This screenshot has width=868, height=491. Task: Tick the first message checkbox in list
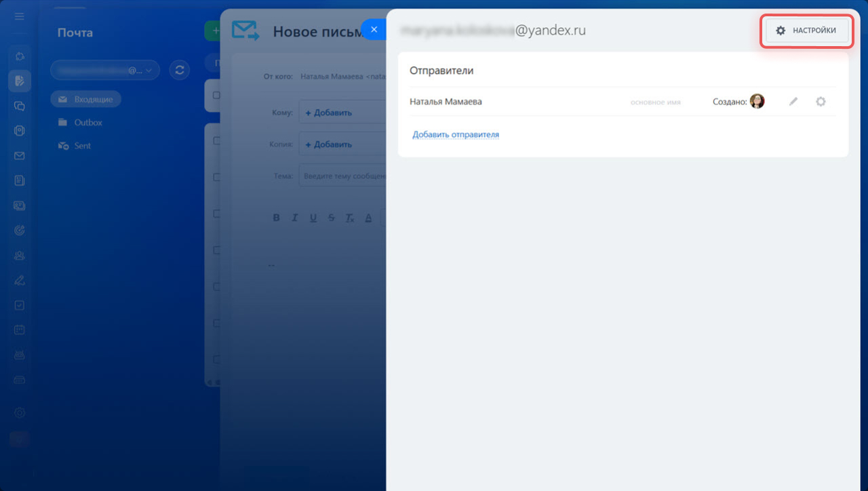click(x=216, y=96)
